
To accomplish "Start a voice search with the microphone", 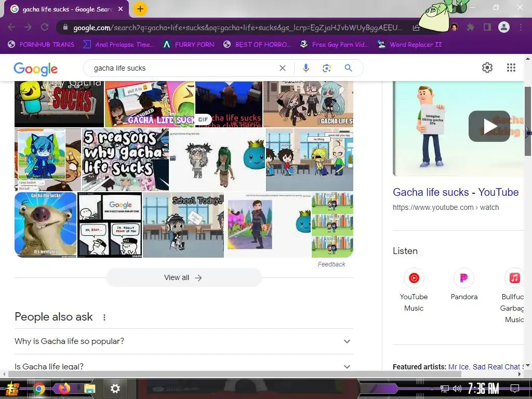I will [305, 68].
